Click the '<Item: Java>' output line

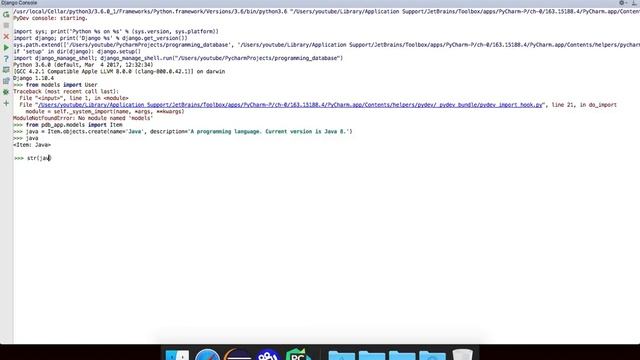(32, 145)
